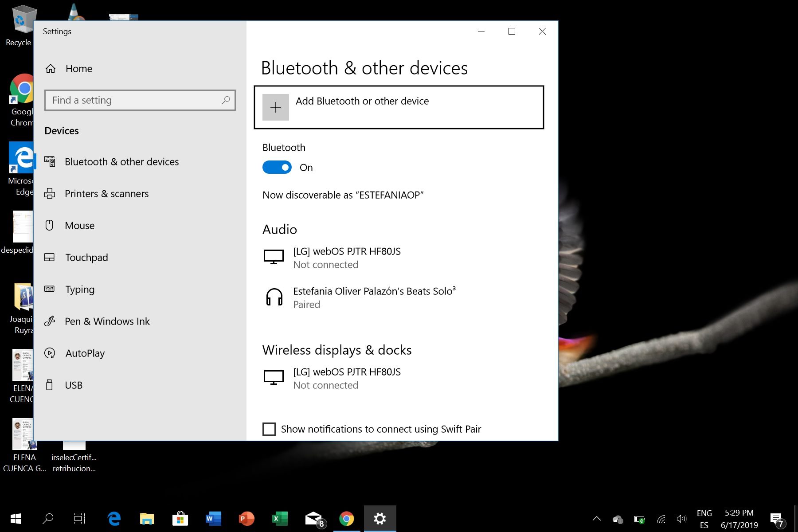
Task: Click the plus icon to add a device
Action: point(275,107)
